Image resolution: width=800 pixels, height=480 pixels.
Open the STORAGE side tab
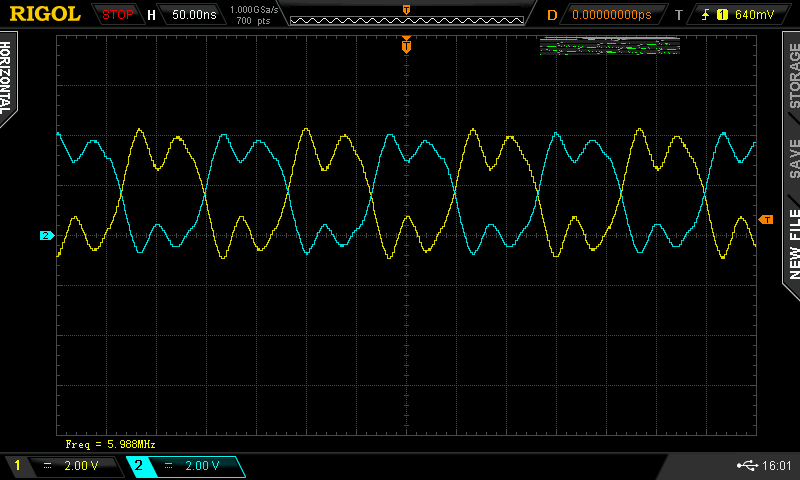pos(794,75)
